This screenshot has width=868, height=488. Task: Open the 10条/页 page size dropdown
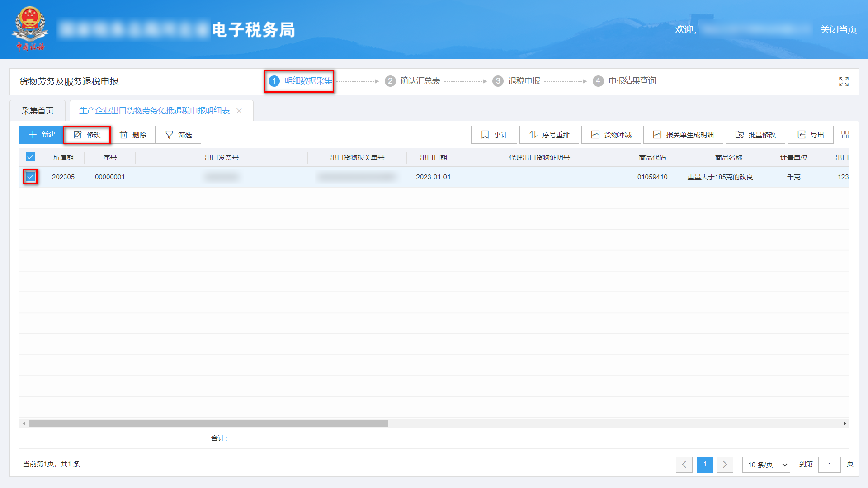765,465
